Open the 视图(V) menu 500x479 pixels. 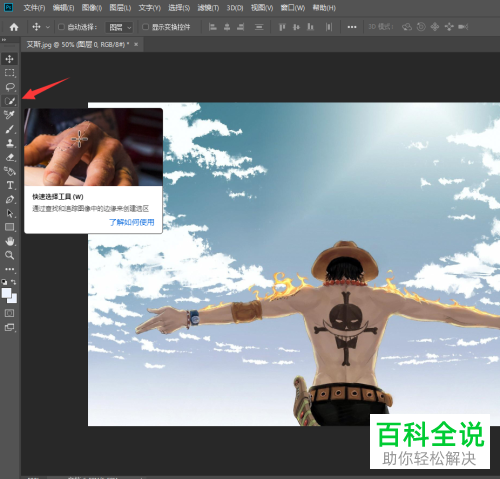pos(262,8)
